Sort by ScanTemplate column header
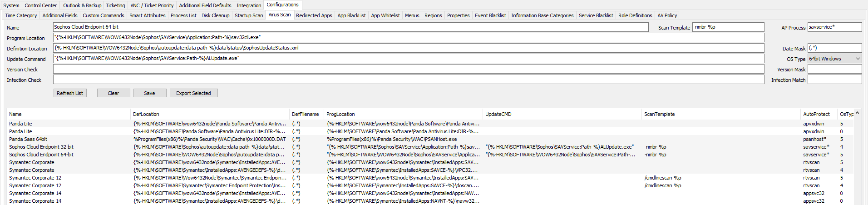Screen dimensions: 868x205 click(721, 114)
